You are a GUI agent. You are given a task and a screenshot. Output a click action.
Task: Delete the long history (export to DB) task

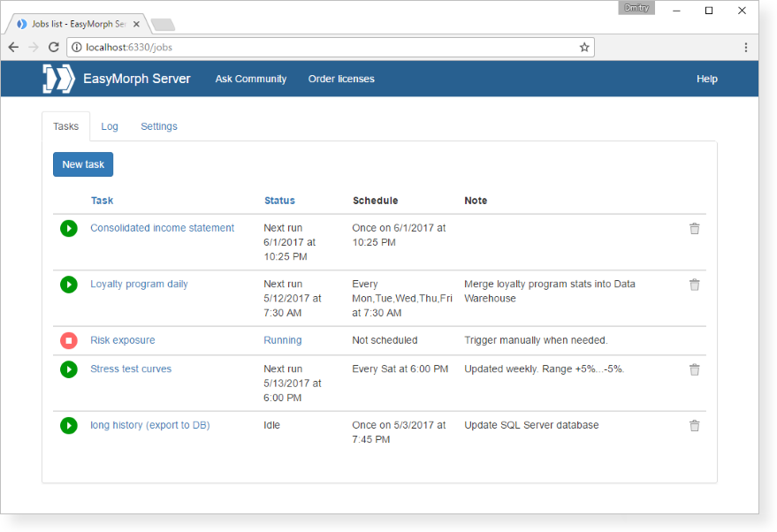tap(694, 425)
